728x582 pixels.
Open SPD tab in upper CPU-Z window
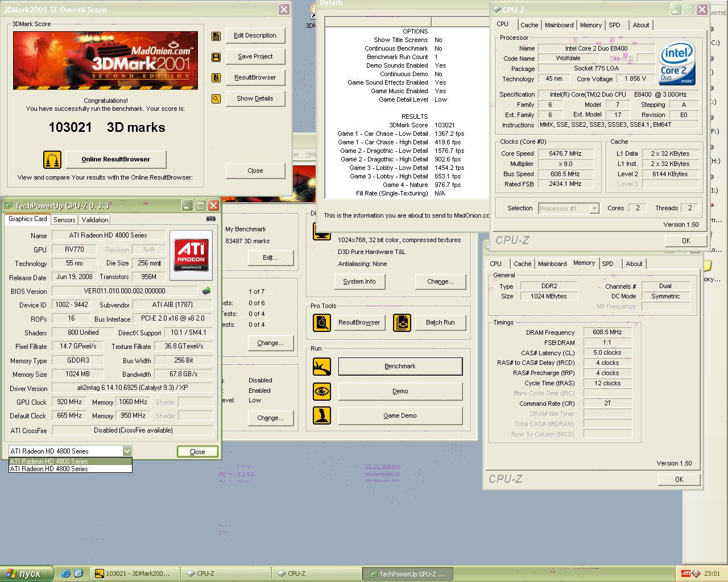pyautogui.click(x=614, y=25)
